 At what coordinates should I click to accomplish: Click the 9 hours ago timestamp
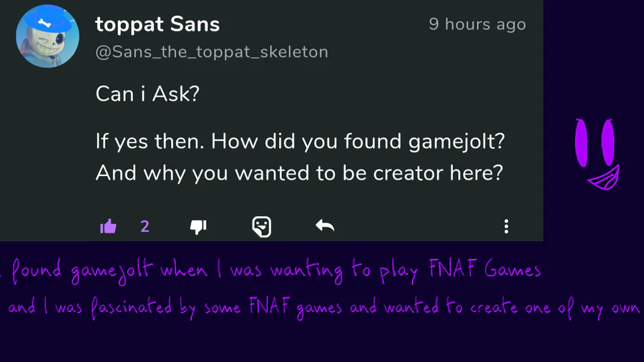pos(477,24)
